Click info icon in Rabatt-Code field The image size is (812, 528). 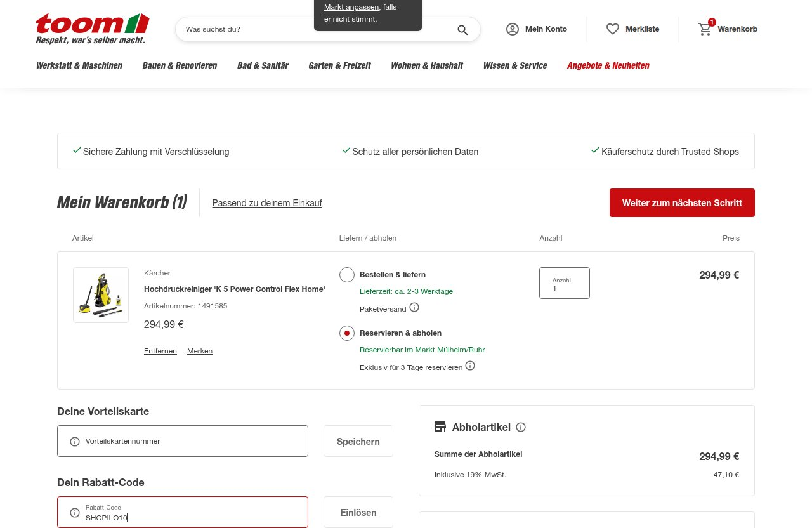[74, 513]
